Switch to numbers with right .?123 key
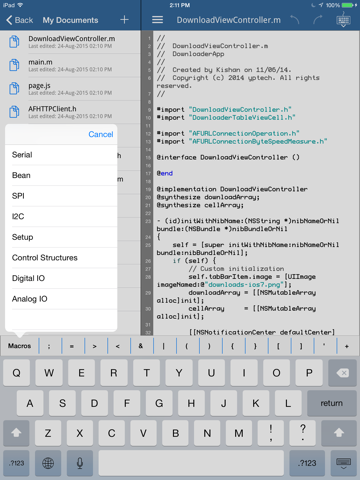360x480 pixels. click(x=307, y=463)
